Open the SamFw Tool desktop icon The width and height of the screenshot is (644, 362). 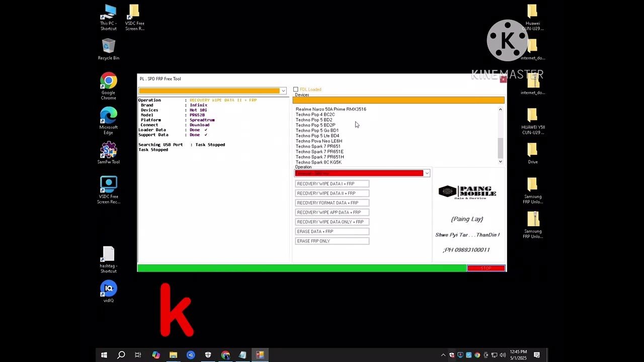tap(108, 153)
